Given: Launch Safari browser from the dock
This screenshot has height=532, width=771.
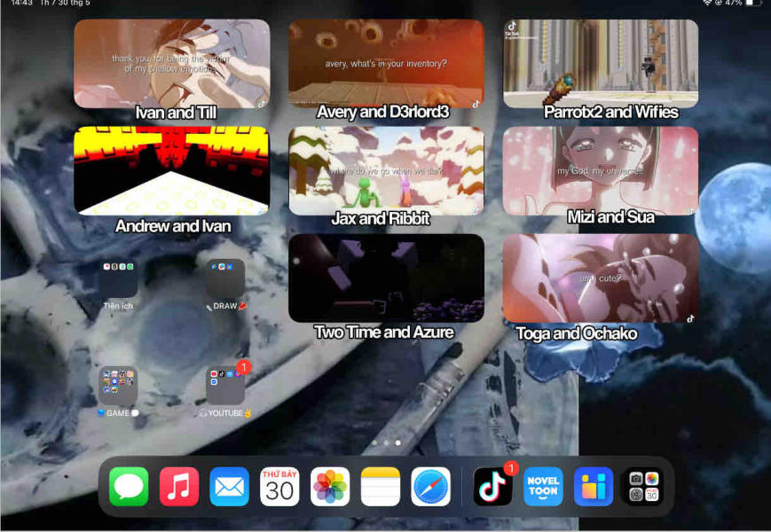Looking at the screenshot, I should coord(430,486).
